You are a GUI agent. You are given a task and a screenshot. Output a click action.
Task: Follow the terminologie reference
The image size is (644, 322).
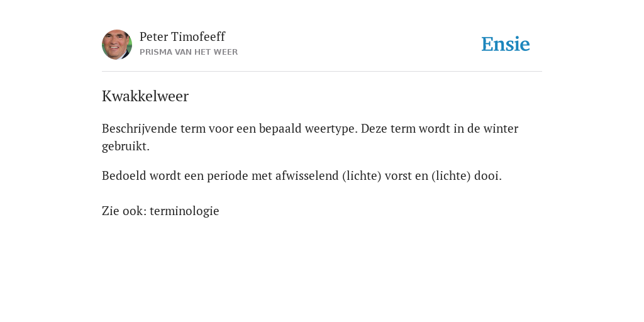coord(184,211)
